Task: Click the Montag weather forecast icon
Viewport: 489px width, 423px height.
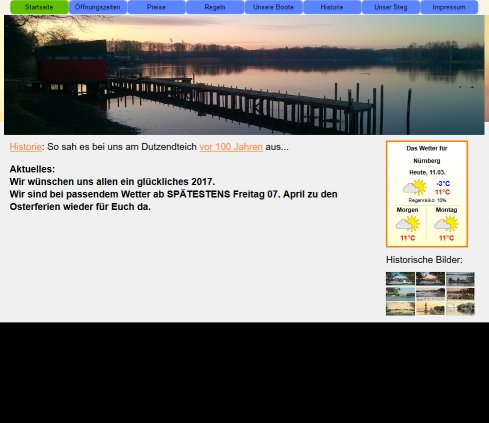Action: pyautogui.click(x=446, y=224)
